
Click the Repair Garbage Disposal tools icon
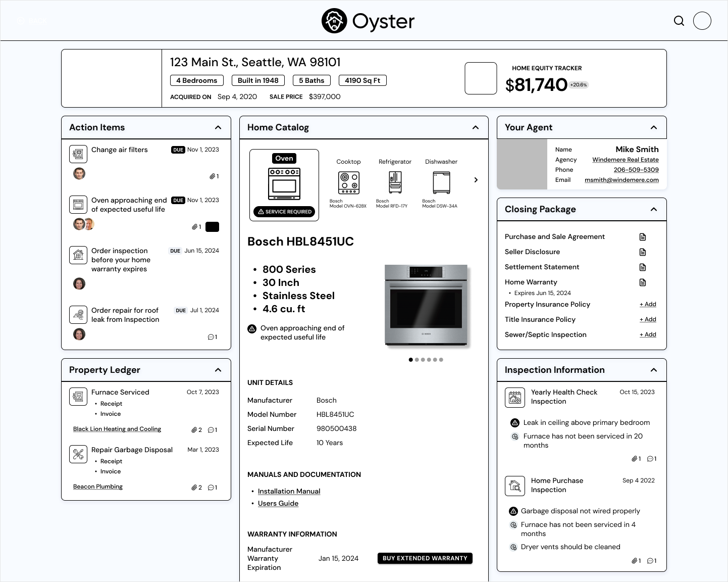[x=78, y=454]
